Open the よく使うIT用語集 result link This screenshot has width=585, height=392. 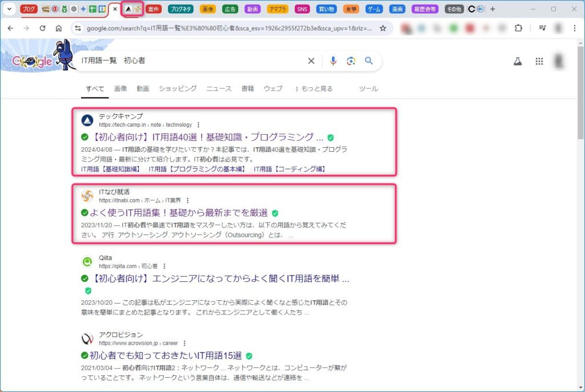click(179, 213)
